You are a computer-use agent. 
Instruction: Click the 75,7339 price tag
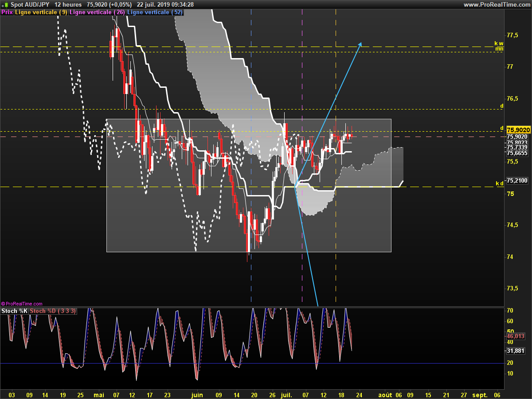tap(517, 147)
